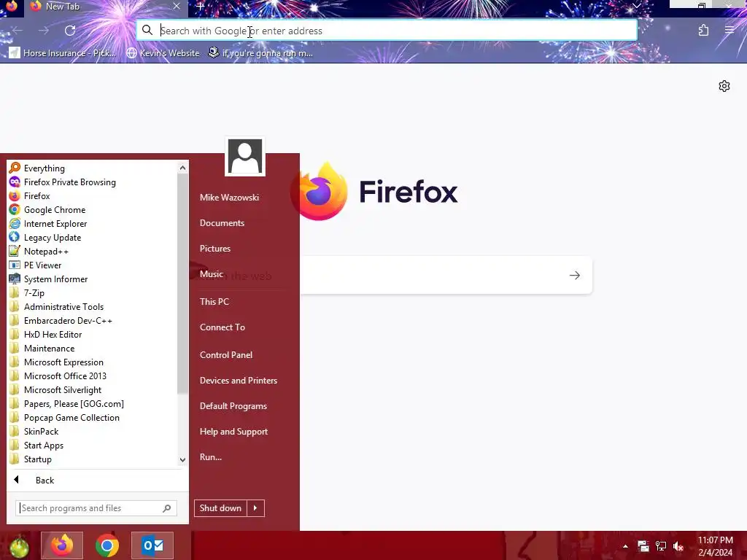Screen dimensions: 747x560
Task: Expand Startup folder
Action: click(38, 459)
